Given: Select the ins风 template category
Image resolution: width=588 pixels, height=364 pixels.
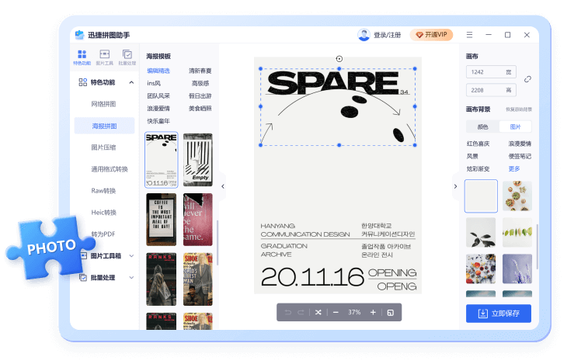Looking at the screenshot, I should click(x=154, y=83).
